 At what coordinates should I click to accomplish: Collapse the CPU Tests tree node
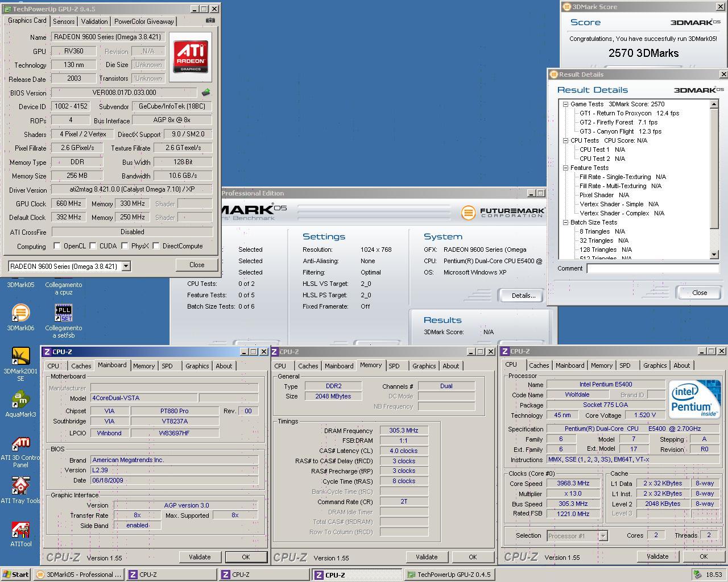[x=565, y=140]
